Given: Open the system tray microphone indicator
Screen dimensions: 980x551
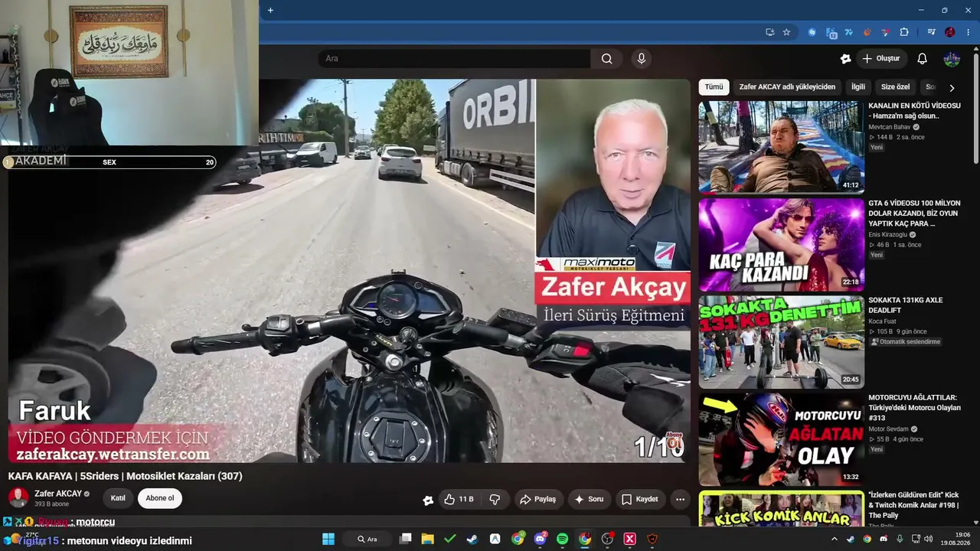Looking at the screenshot, I should (900, 539).
